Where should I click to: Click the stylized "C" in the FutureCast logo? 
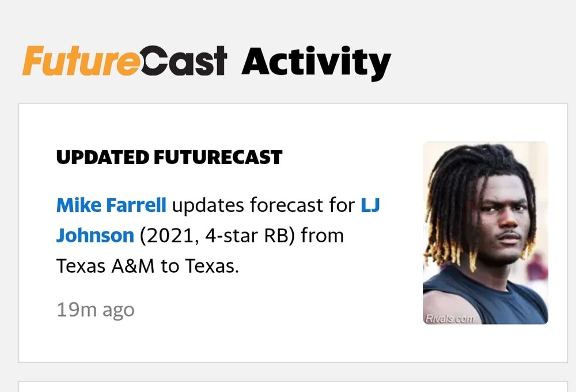coord(155,62)
